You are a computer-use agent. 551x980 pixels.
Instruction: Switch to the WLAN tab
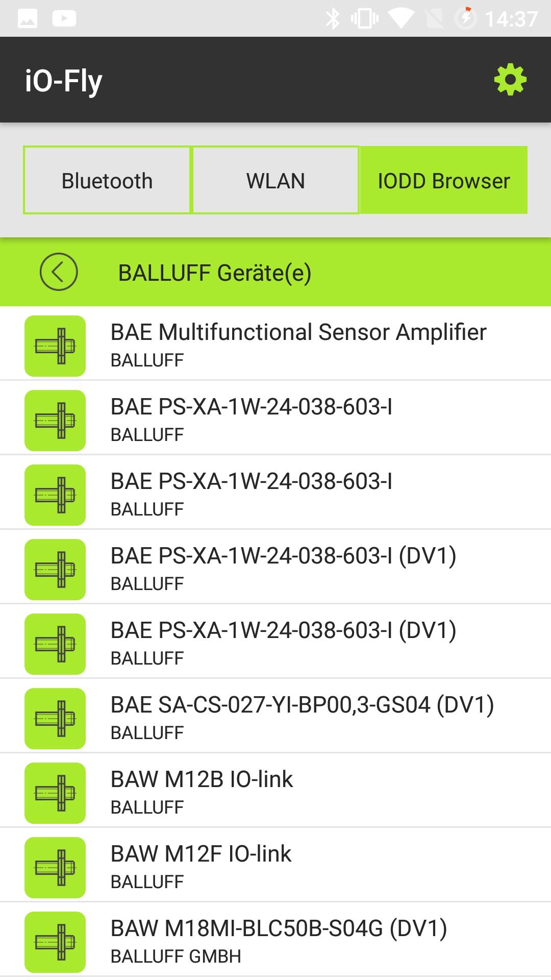(275, 180)
